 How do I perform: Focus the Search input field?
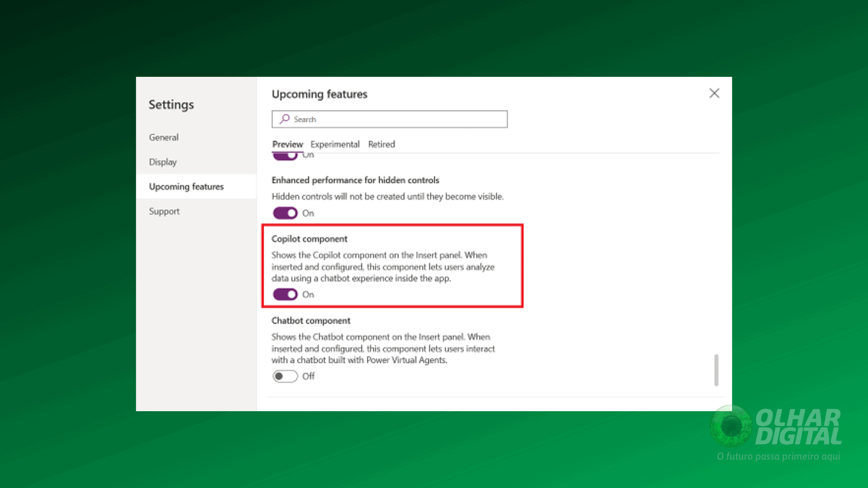click(x=389, y=119)
